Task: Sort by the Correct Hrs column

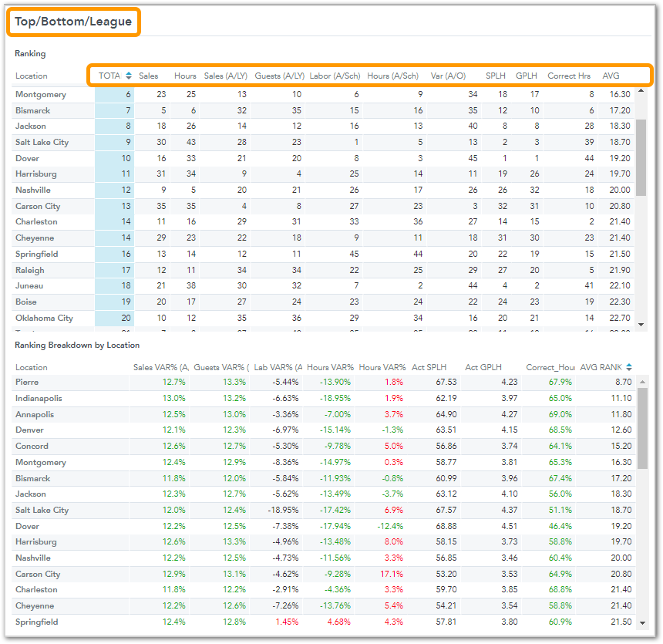Action: pos(569,76)
